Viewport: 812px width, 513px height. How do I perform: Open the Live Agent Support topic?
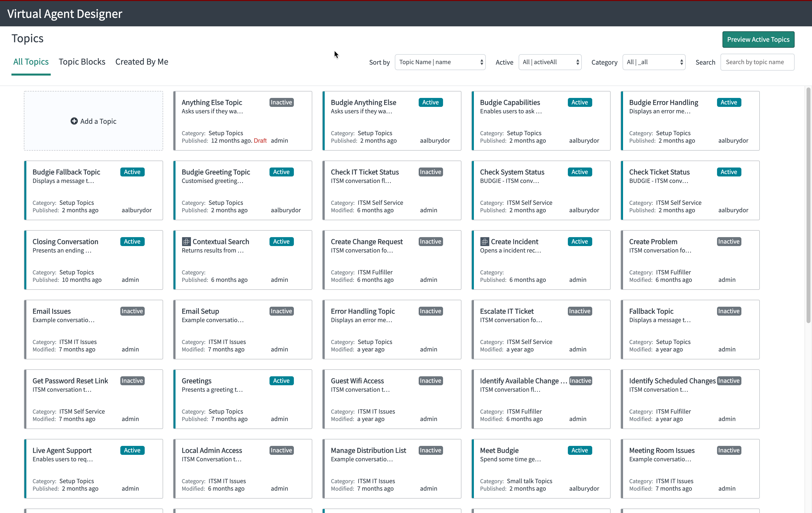(93, 469)
